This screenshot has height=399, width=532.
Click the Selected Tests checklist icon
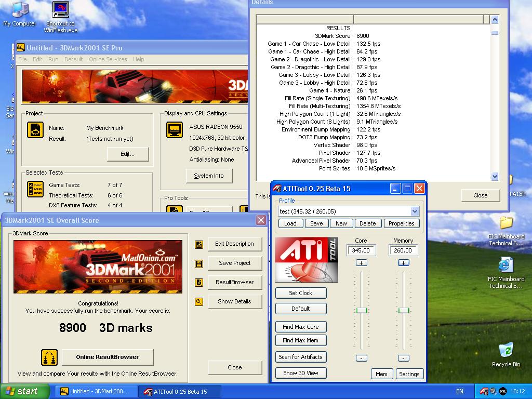click(35, 189)
